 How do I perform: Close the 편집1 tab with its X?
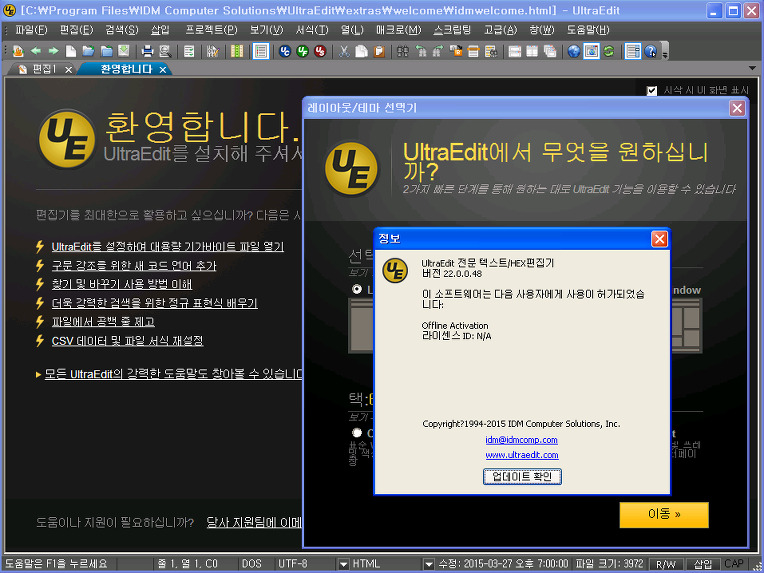(69, 70)
